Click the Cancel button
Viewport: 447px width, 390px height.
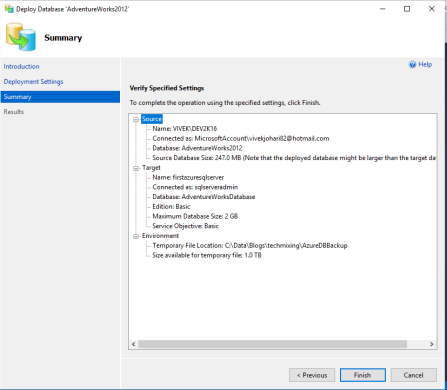pyautogui.click(x=413, y=375)
